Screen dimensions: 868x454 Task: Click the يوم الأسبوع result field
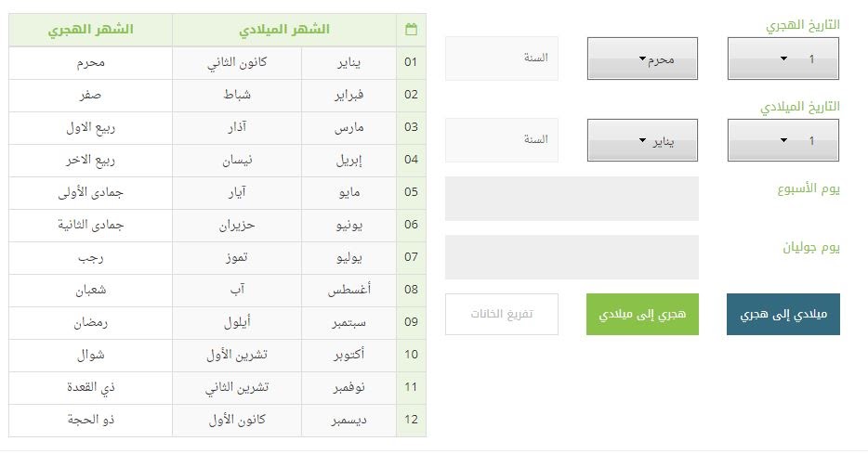pos(572,199)
